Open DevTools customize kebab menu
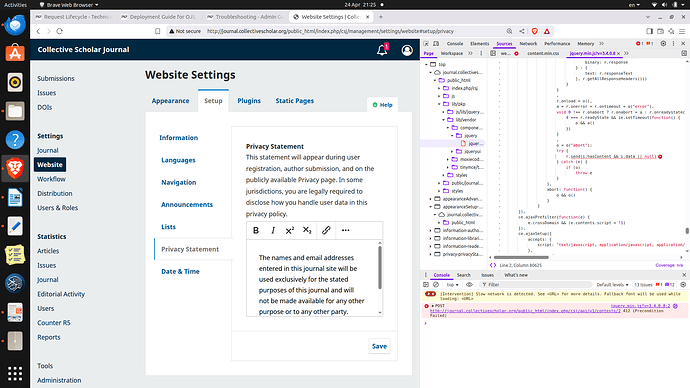690x388 pixels. [x=673, y=44]
